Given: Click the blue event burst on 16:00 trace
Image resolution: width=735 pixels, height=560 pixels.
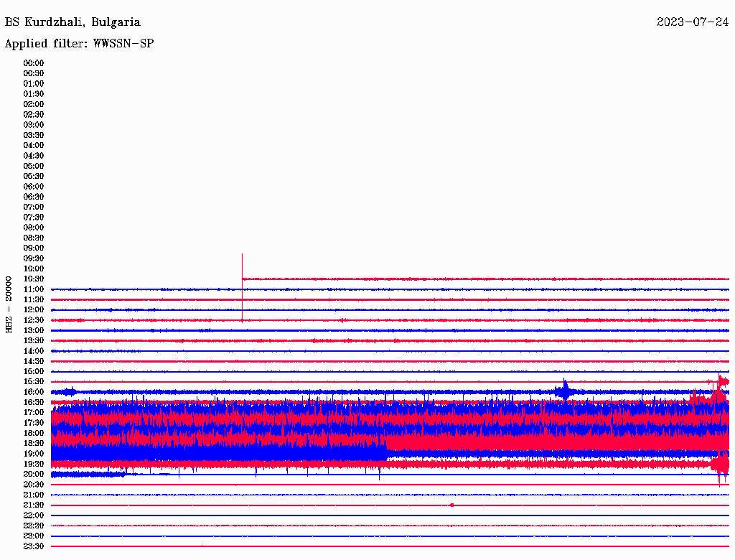Looking at the screenshot, I should (564, 391).
